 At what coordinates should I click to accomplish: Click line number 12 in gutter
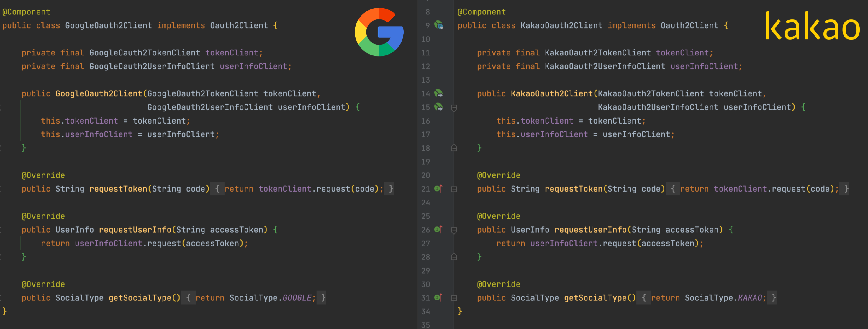(x=425, y=66)
